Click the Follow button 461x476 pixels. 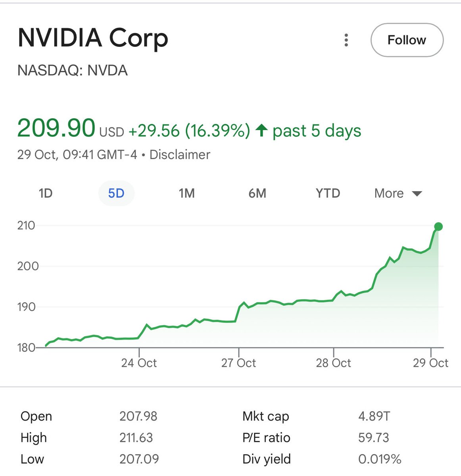[x=407, y=40]
